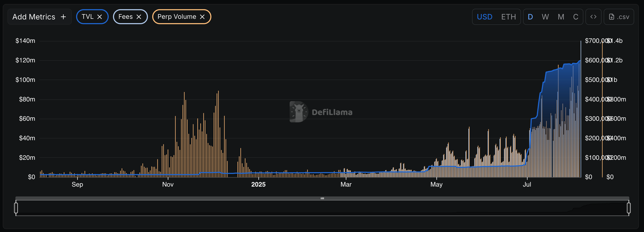
Task: Open the embed code icon
Action: coord(593,17)
